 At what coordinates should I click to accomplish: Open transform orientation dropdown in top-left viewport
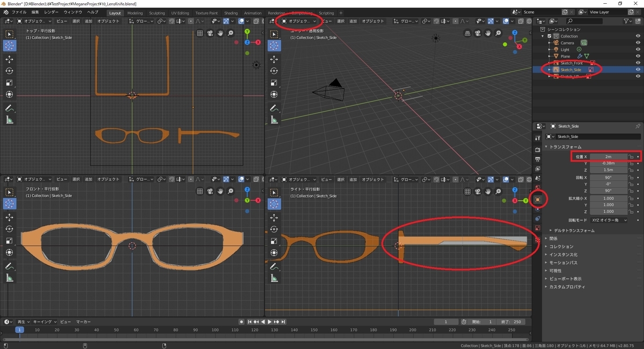point(141,21)
